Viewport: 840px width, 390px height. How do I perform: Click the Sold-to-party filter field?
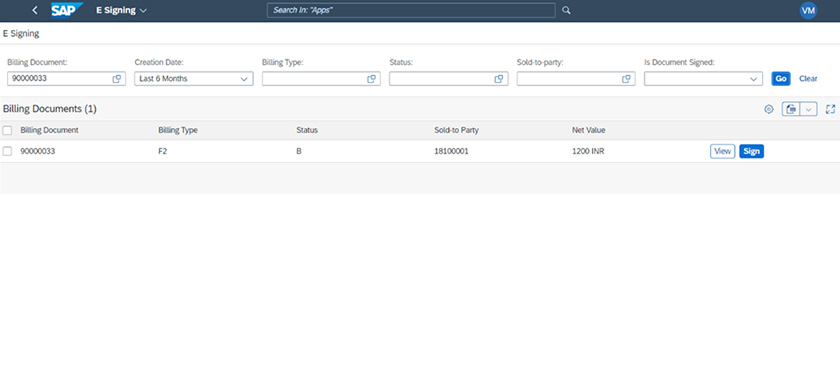click(x=576, y=79)
